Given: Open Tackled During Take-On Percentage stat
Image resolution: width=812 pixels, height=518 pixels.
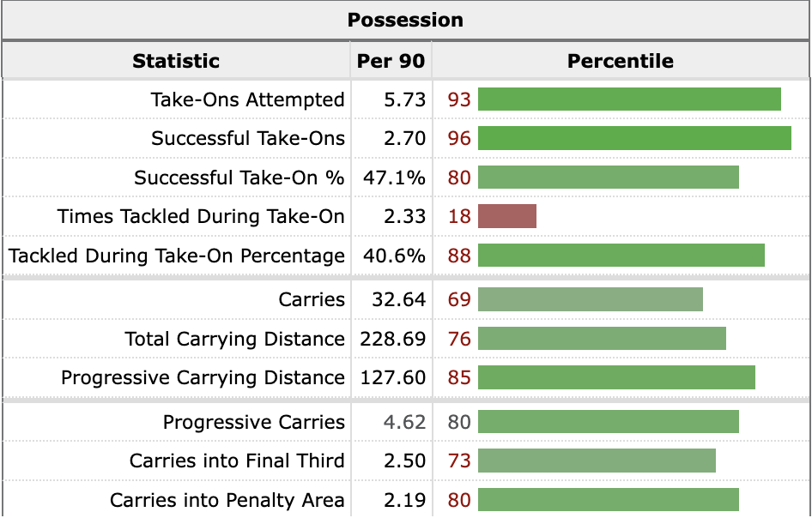Looking at the screenshot, I should tap(177, 256).
